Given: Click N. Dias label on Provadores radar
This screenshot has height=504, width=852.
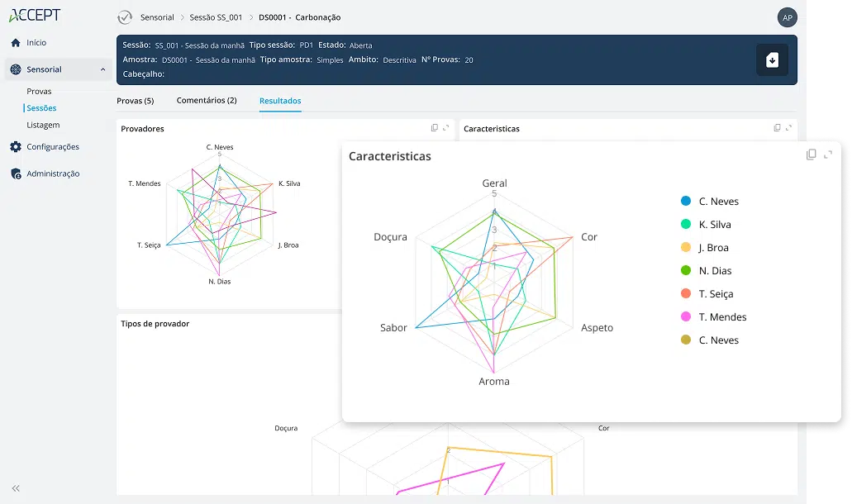Looking at the screenshot, I should 220,281.
